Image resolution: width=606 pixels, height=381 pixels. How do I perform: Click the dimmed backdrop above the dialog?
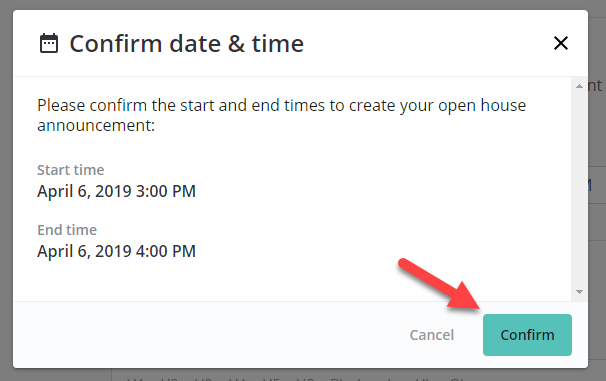coord(303,4)
